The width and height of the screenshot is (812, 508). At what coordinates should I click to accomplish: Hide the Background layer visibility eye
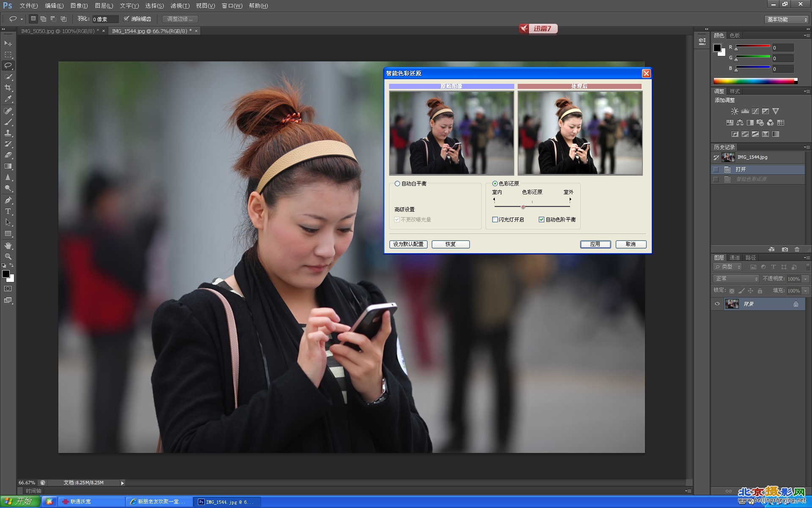[x=717, y=304]
